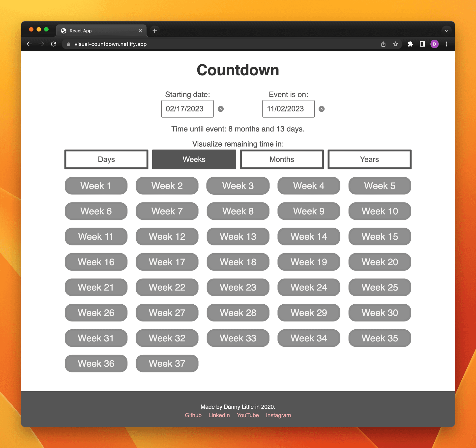Image resolution: width=476 pixels, height=448 pixels.
Task: Toggle Weeks visualization mode
Action: pos(194,159)
